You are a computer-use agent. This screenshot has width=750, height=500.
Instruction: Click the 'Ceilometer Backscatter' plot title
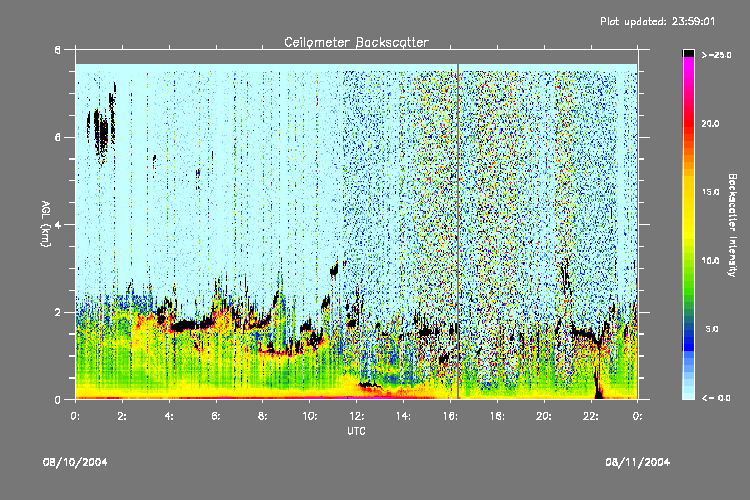(x=356, y=42)
